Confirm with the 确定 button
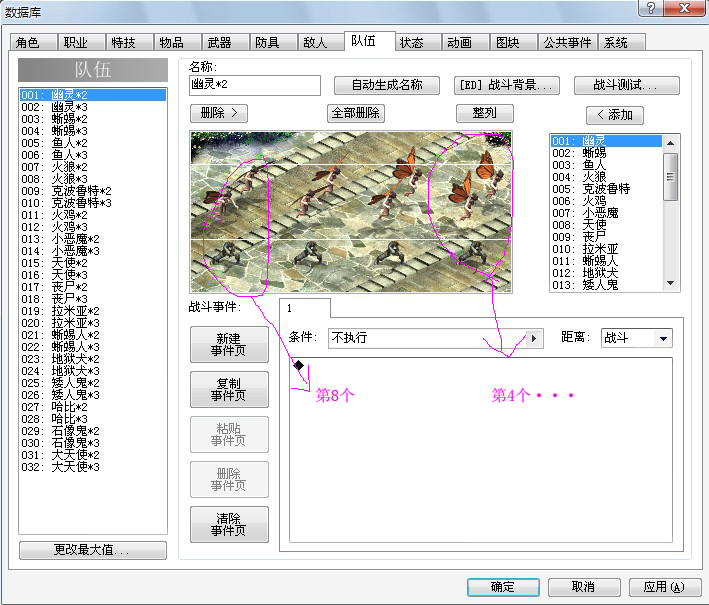 [x=503, y=587]
